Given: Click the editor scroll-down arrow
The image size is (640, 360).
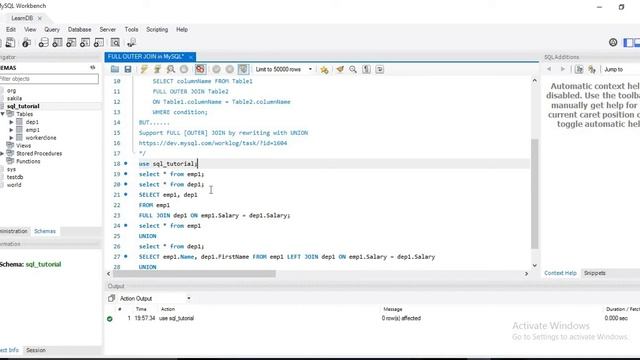Looking at the screenshot, I should [534, 265].
